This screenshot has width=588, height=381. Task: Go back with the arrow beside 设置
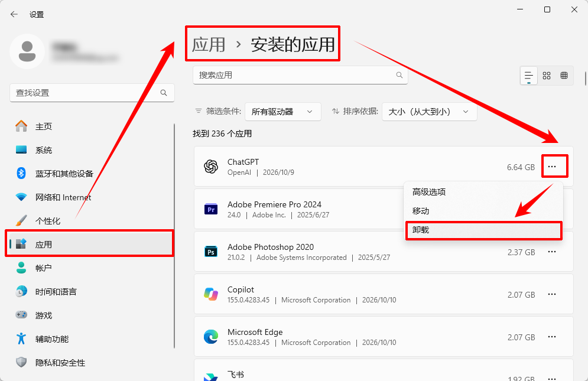(x=14, y=14)
